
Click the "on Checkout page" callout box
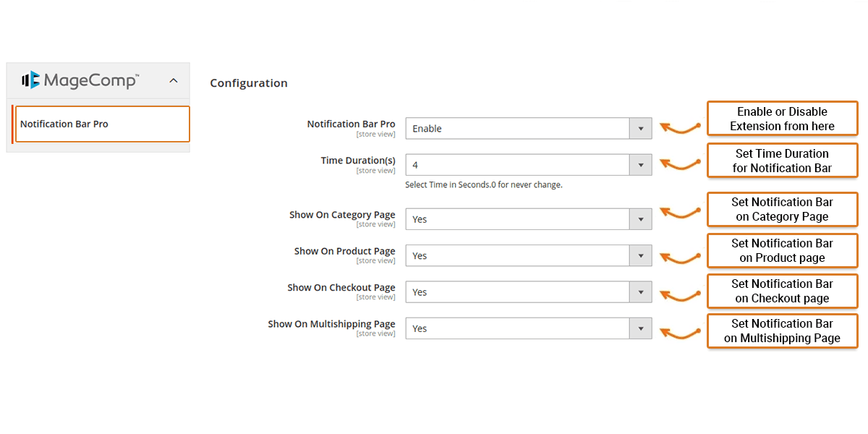point(782,291)
